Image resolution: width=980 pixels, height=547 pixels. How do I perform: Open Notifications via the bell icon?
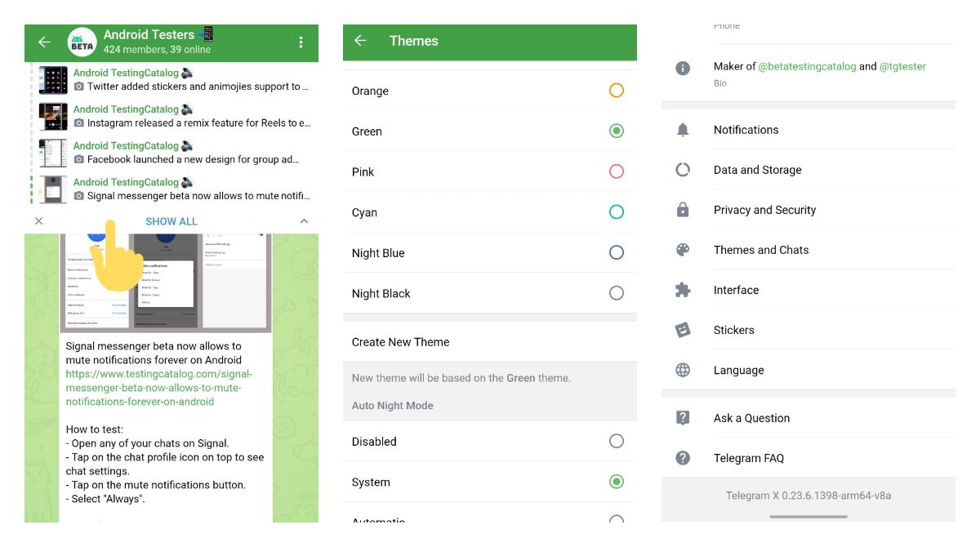pos(683,130)
